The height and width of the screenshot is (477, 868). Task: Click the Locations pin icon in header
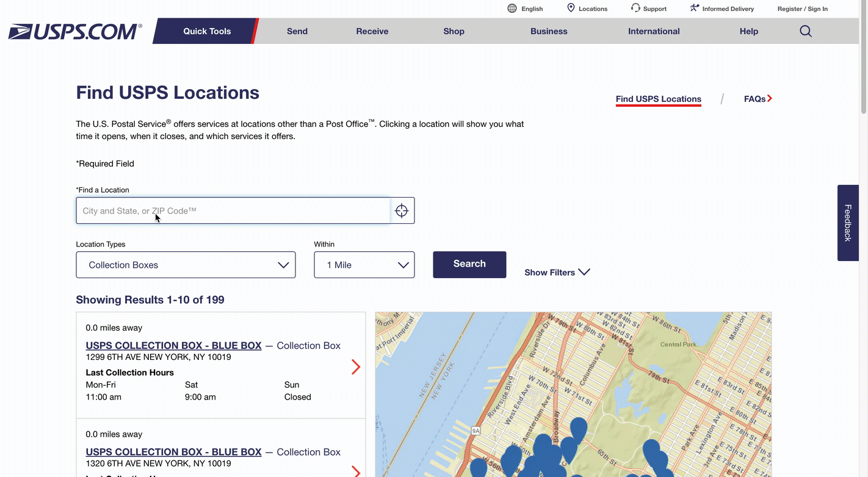click(571, 8)
